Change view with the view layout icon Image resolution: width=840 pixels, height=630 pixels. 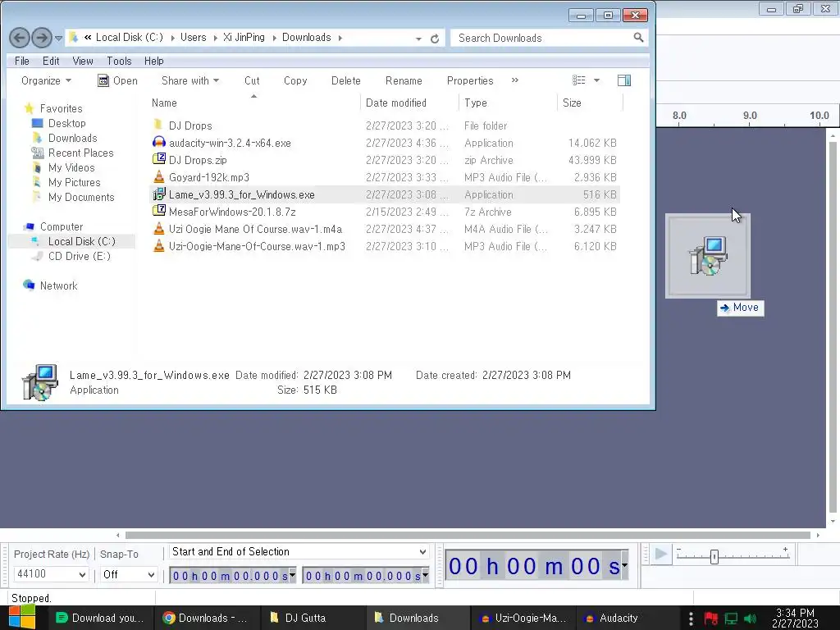[578, 80]
